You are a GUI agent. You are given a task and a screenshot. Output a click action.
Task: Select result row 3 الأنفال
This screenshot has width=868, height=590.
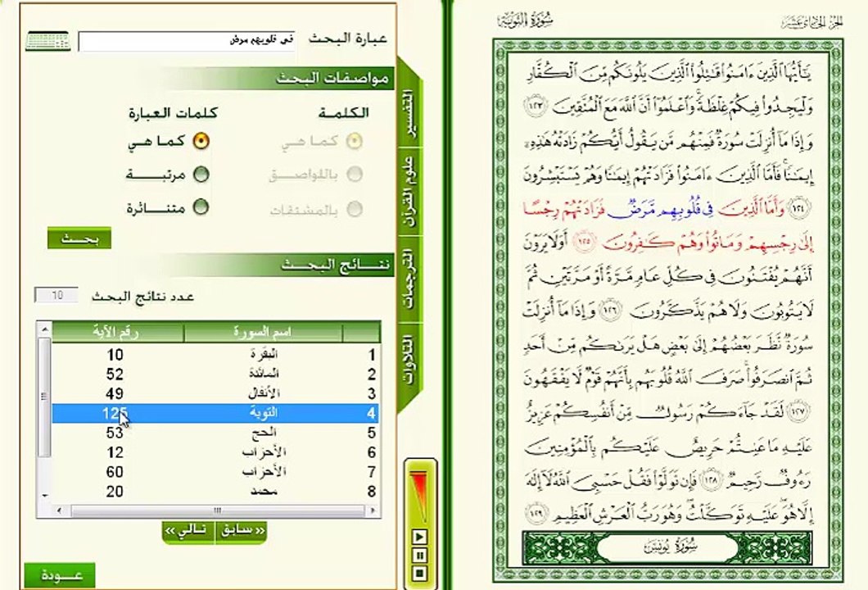tap(215, 394)
